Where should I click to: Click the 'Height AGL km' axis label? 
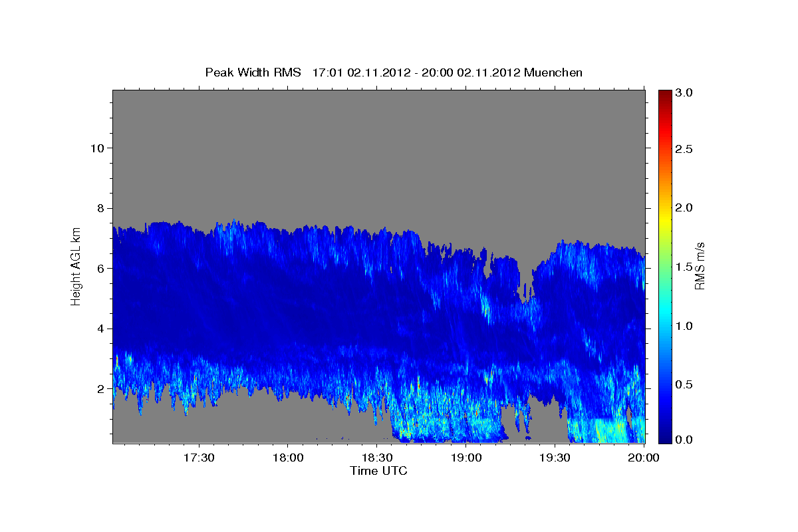click(76, 266)
